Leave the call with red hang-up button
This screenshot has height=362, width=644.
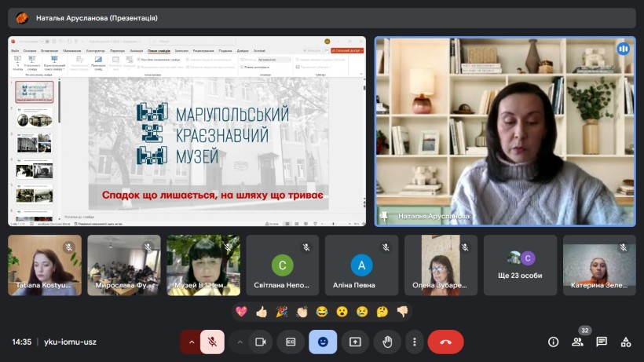coord(445,342)
